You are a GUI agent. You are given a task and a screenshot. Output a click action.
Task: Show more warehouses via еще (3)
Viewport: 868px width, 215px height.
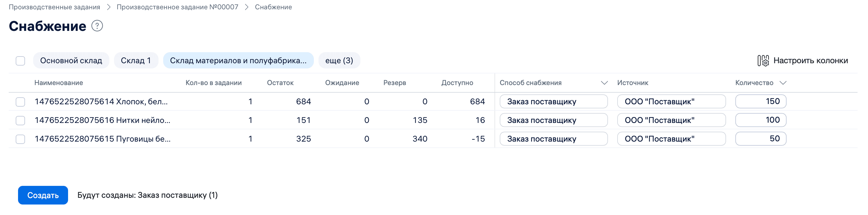[339, 60]
